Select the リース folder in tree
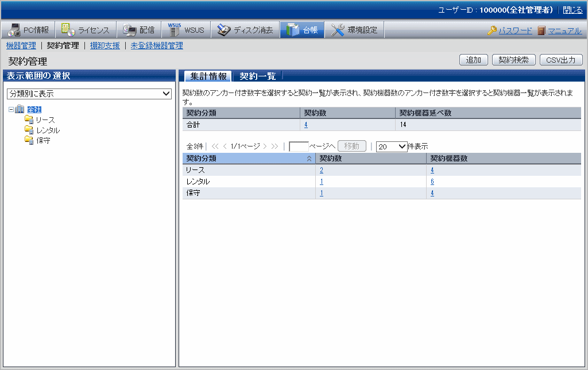 (29, 120)
